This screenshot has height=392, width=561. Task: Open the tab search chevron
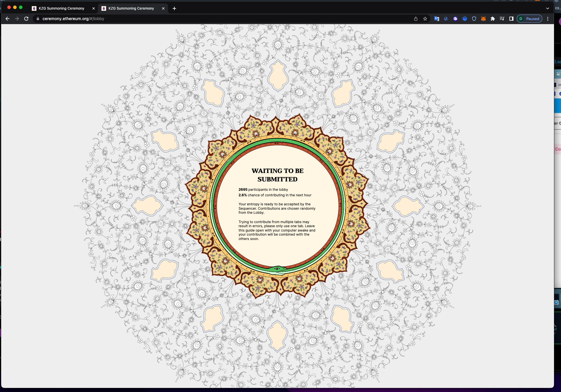pyautogui.click(x=548, y=8)
